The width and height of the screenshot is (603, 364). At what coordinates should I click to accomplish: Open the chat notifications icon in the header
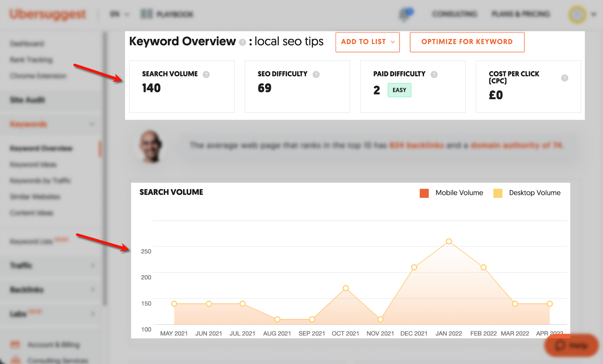tap(406, 14)
